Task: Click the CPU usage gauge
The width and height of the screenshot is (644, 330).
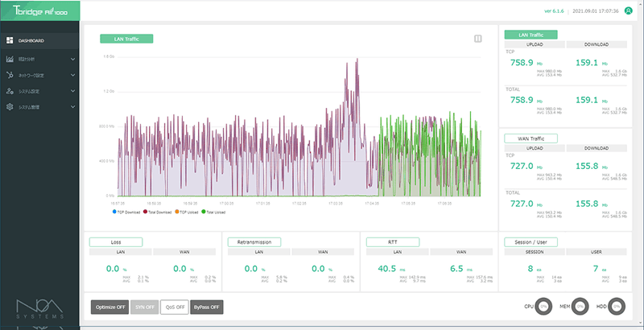Action: [x=543, y=306]
